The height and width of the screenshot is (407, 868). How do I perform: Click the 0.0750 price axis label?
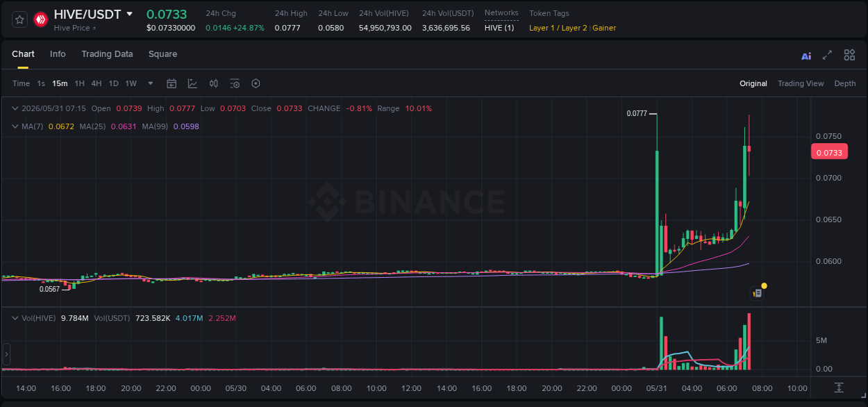tap(828, 136)
